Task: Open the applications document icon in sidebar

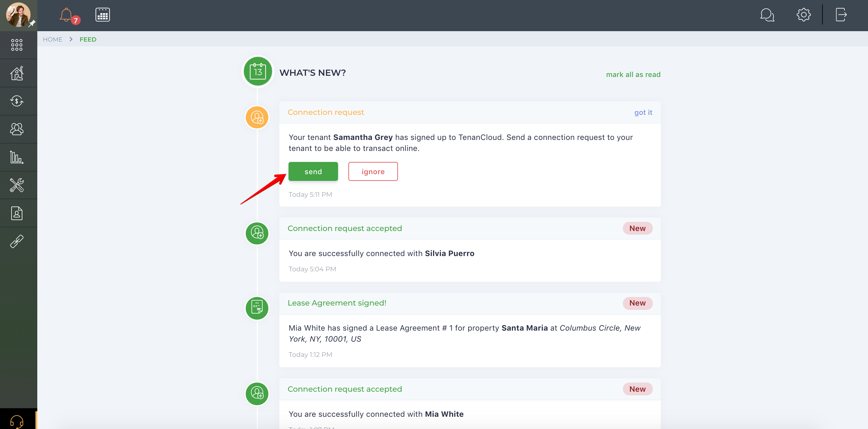Action: tap(17, 213)
